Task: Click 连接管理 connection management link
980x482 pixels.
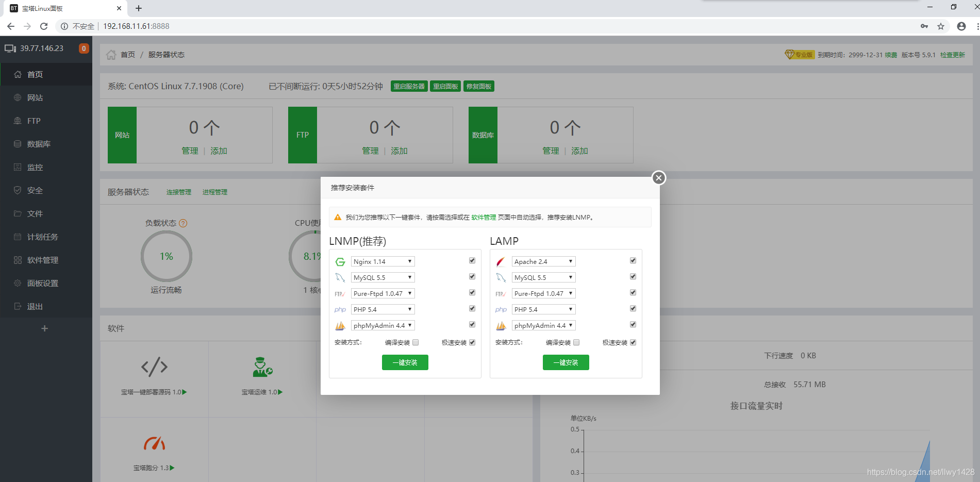Action: [x=179, y=192]
